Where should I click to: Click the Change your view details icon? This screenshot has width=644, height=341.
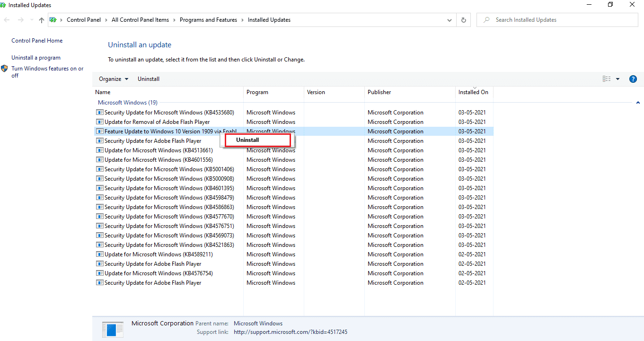pos(607,79)
